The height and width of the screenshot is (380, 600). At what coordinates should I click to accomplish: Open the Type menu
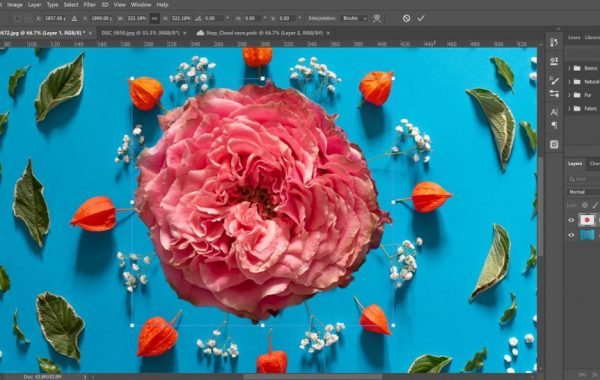52,5
